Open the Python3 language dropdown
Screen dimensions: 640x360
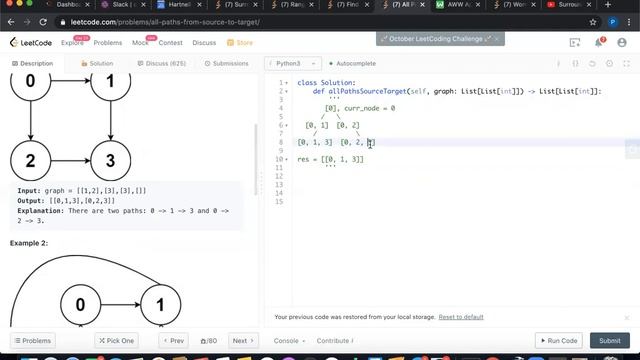[x=293, y=63]
